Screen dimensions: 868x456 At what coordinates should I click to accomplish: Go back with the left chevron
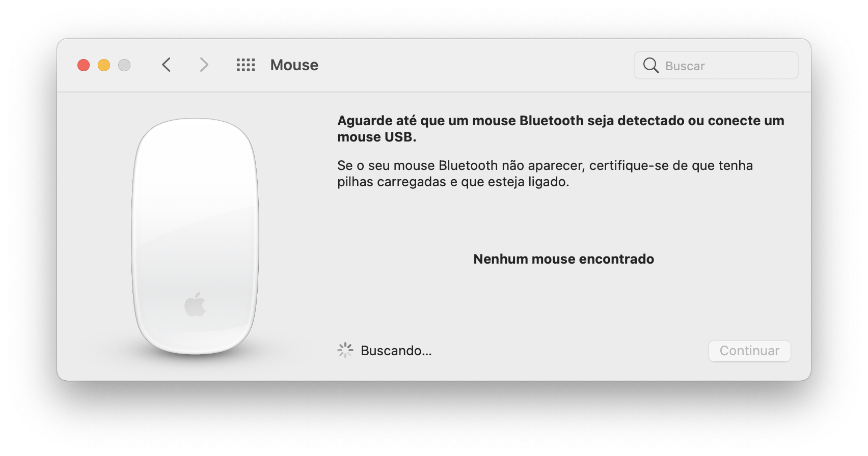(166, 65)
